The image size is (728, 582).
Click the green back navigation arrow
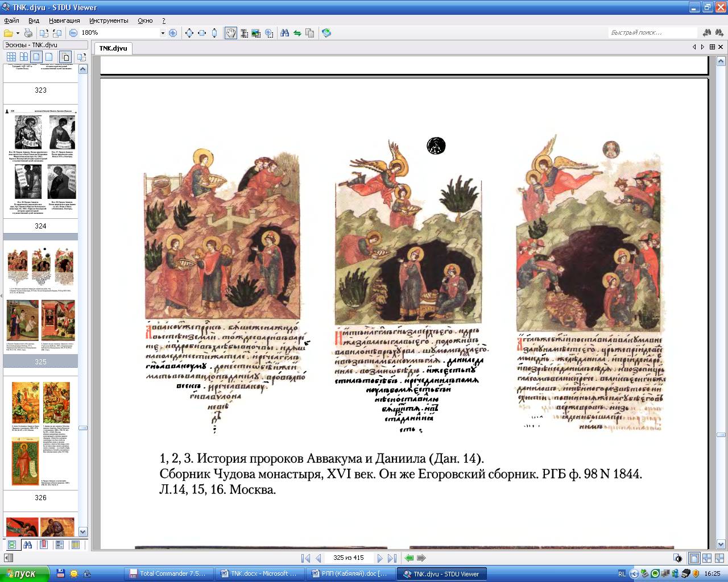tap(409, 558)
